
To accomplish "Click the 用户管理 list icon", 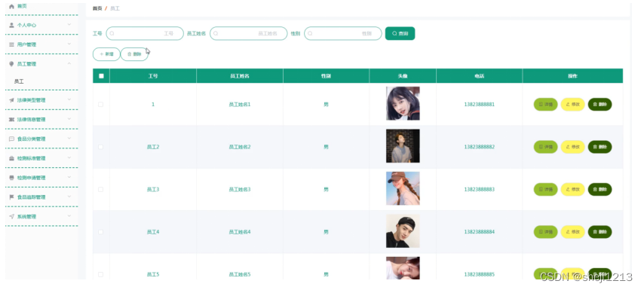I will [x=11, y=44].
